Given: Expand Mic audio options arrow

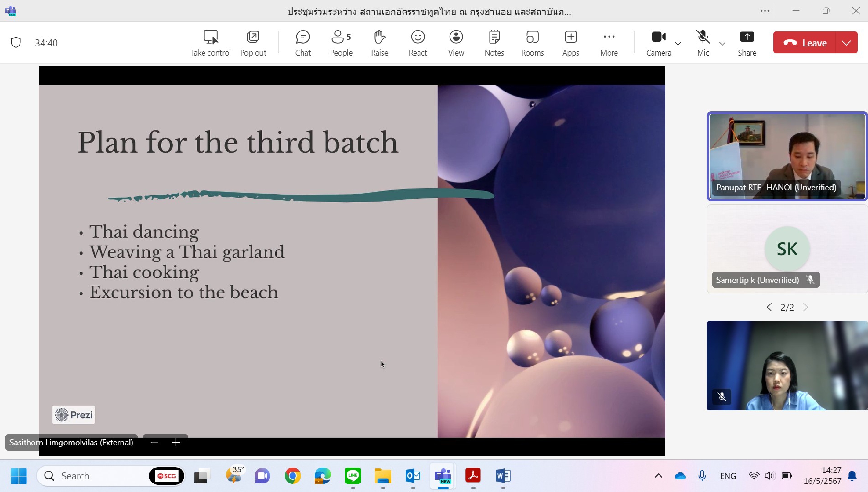Looking at the screenshot, I should [x=722, y=43].
